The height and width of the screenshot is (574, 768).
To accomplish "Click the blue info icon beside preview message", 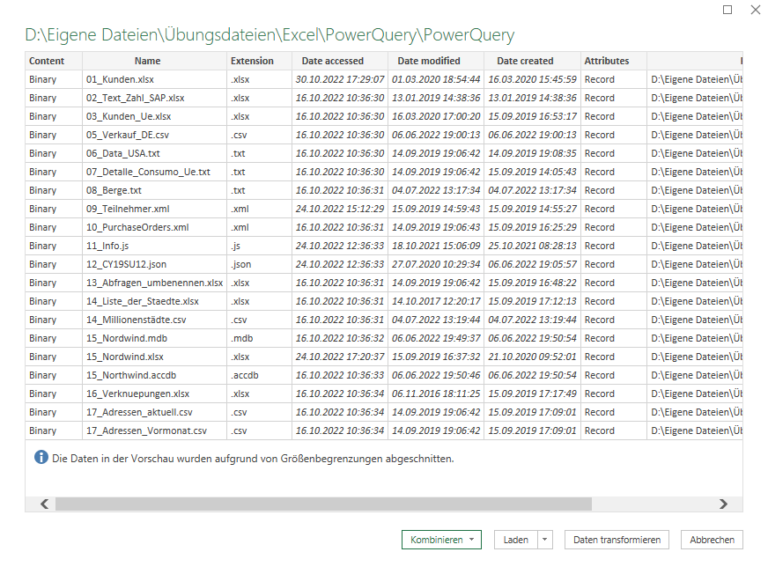I will 41,457.
